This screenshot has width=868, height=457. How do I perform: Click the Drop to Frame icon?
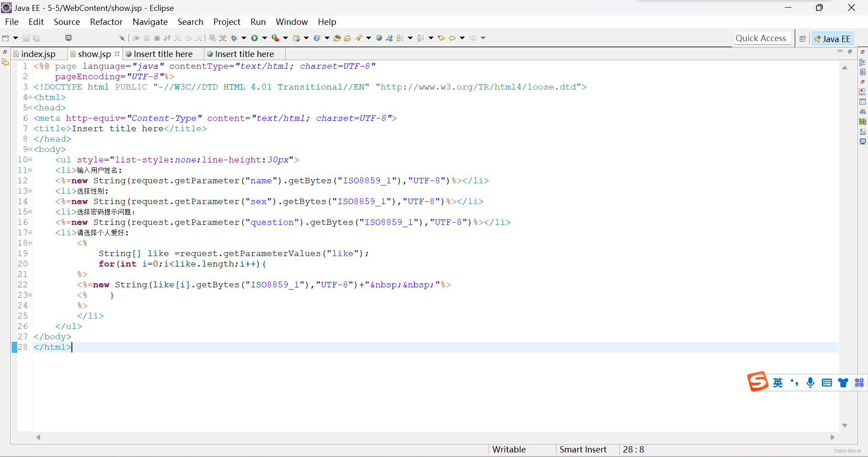coord(212,38)
